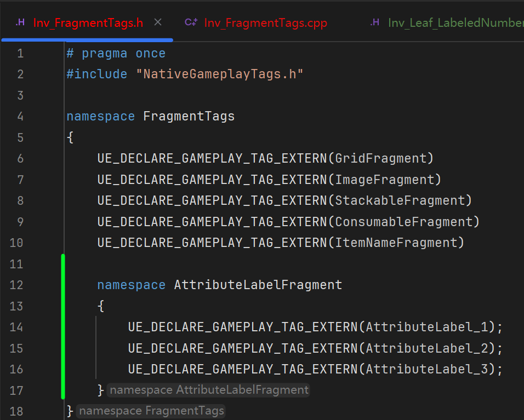The height and width of the screenshot is (420, 524).
Task: Click UE_DECLARE_GAMEPLAY_TAG_EXTERN macro on line 10
Action: click(x=212, y=243)
